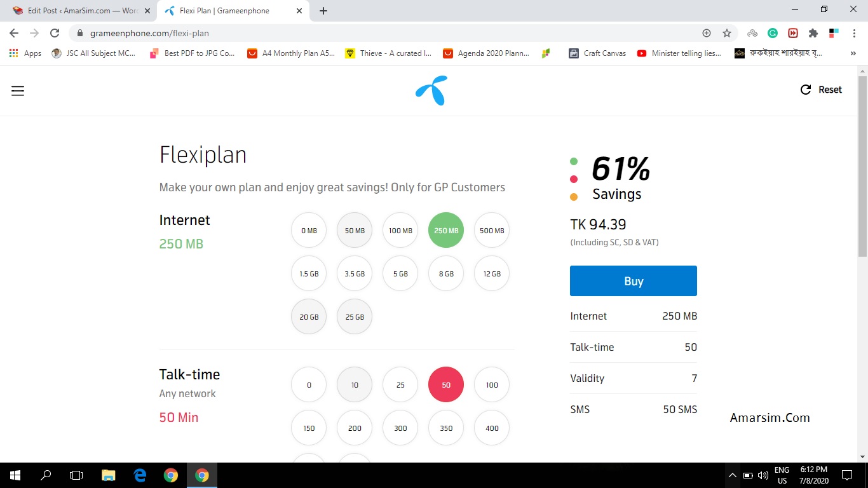Click the Grameenphone logo

point(432,90)
